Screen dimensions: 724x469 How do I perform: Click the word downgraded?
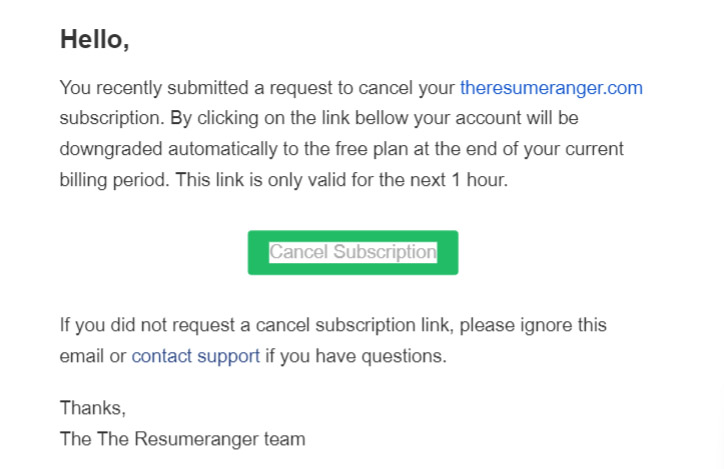pyautogui.click(x=111, y=149)
